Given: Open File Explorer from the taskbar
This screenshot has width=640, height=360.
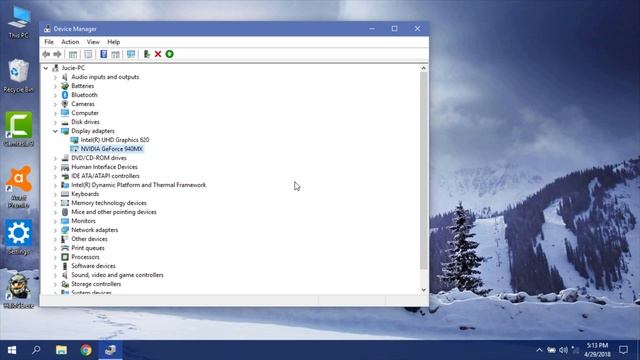Looking at the screenshot, I should 61,350.
